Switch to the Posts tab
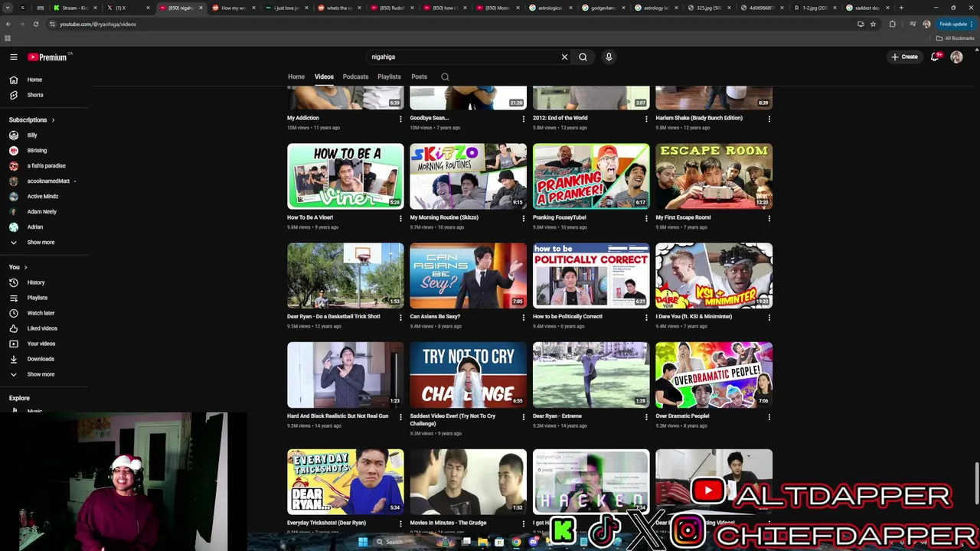Screen dimensions: 980x551 click(x=419, y=77)
